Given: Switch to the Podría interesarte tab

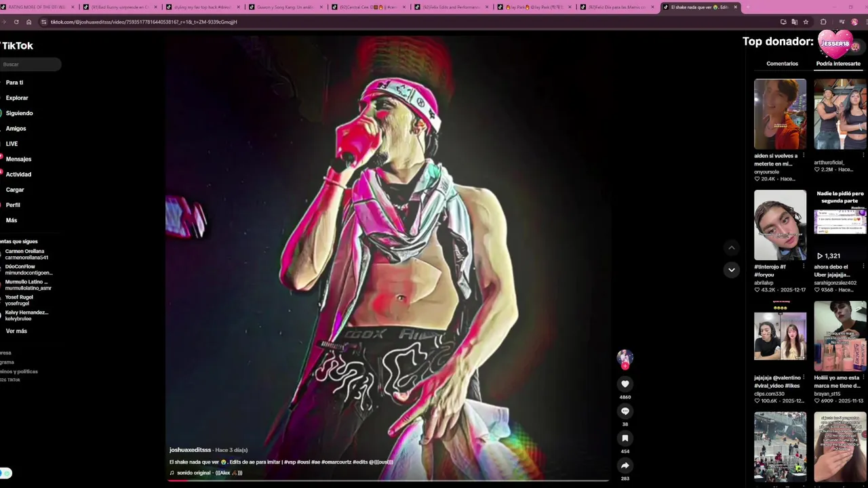Looking at the screenshot, I should (x=838, y=64).
